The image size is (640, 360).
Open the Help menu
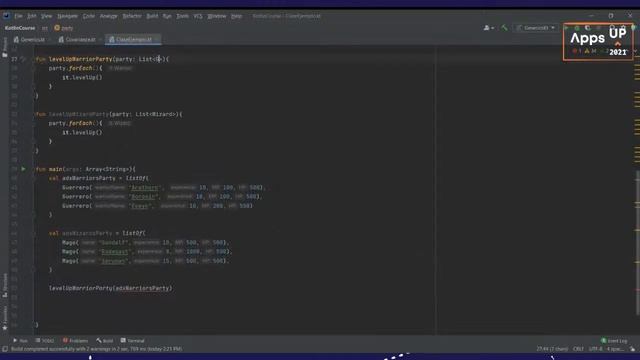click(236, 16)
